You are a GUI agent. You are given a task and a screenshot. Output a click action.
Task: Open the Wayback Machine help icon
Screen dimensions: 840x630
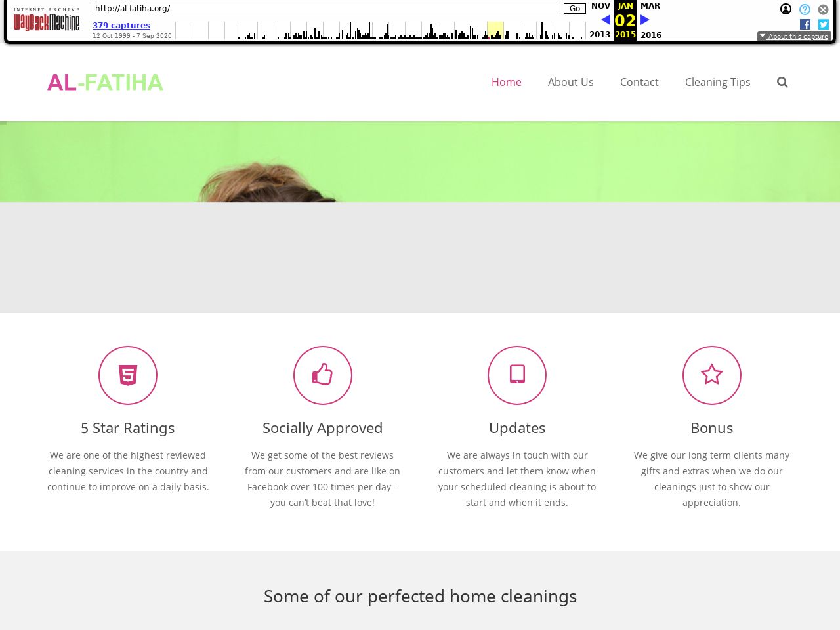click(805, 9)
